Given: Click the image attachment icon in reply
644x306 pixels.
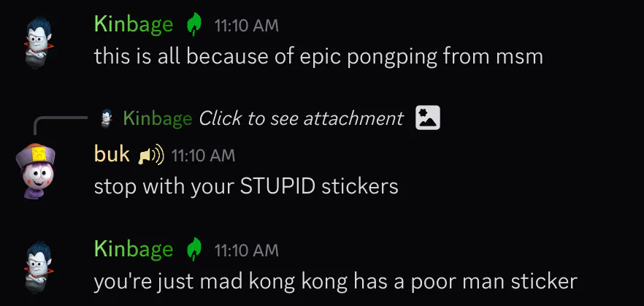Looking at the screenshot, I should (428, 118).
